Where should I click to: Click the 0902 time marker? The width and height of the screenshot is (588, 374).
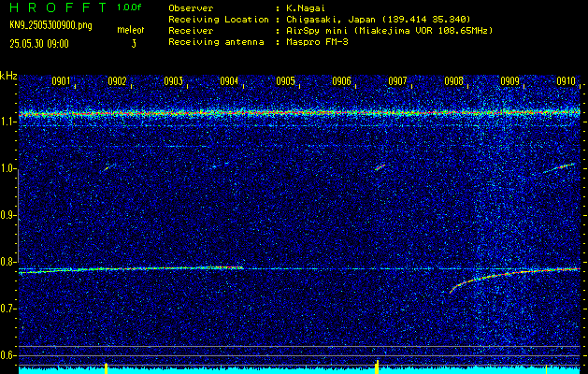point(117,81)
